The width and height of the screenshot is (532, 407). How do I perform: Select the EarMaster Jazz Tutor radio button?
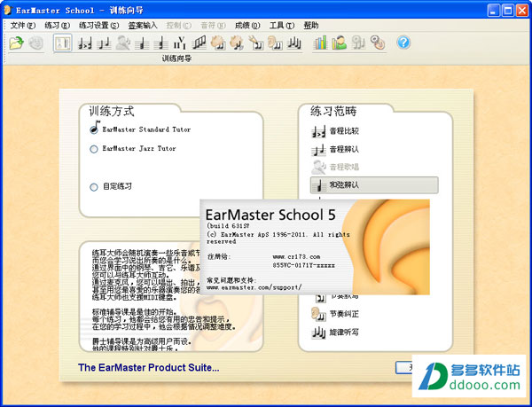coord(94,149)
